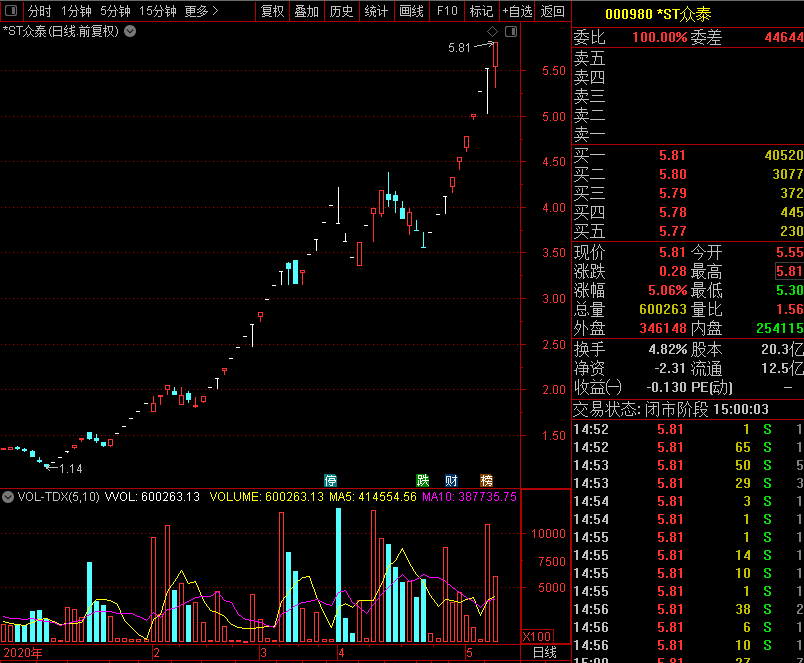Viewport: 804px width, 663px height.
Task: Click the diamond marker icon above the chart
Action: (492, 32)
